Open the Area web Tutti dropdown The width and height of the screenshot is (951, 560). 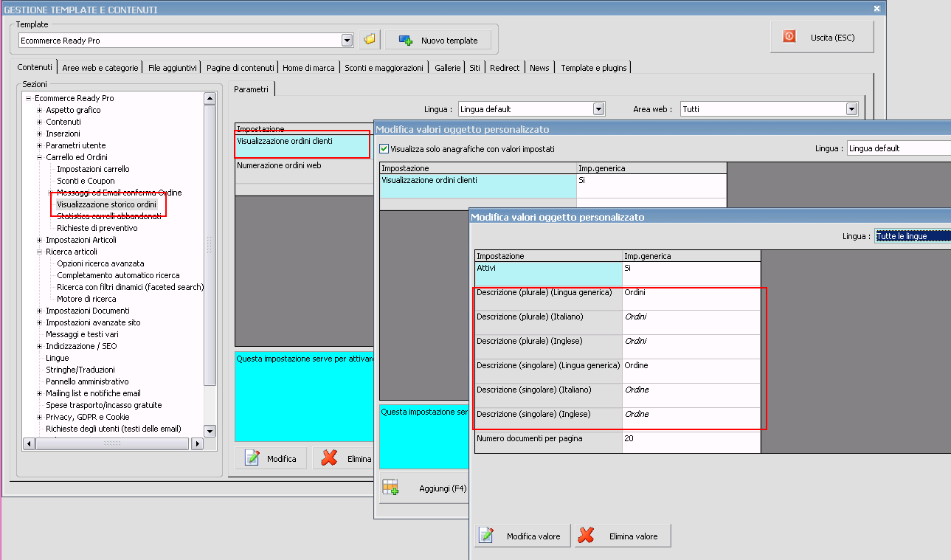click(852, 109)
